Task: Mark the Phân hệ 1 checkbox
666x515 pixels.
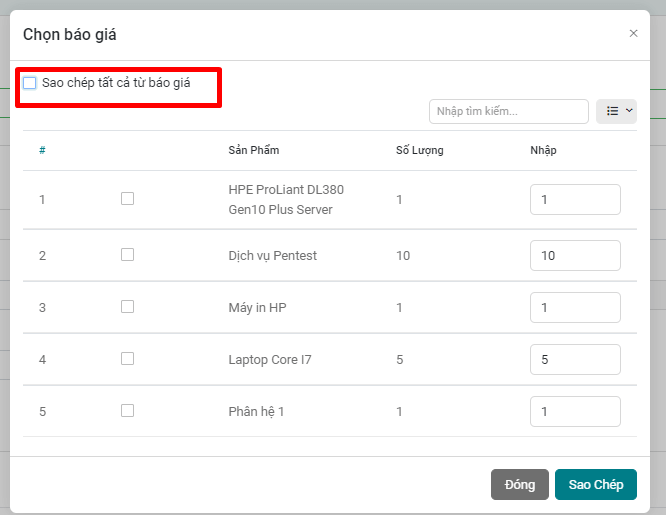Action: pyautogui.click(x=127, y=410)
